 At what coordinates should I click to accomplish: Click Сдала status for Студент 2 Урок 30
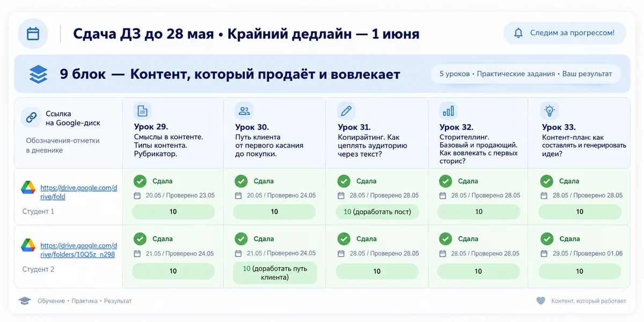pyautogui.click(x=264, y=239)
